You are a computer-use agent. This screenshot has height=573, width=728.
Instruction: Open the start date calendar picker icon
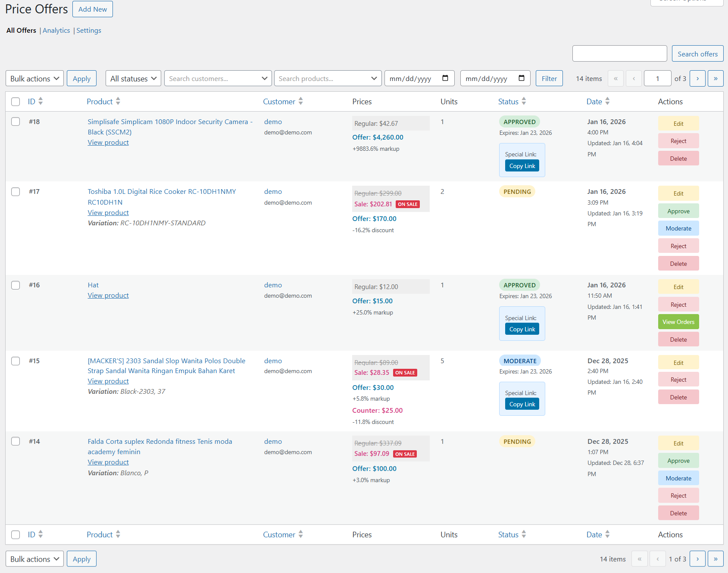(x=445, y=78)
